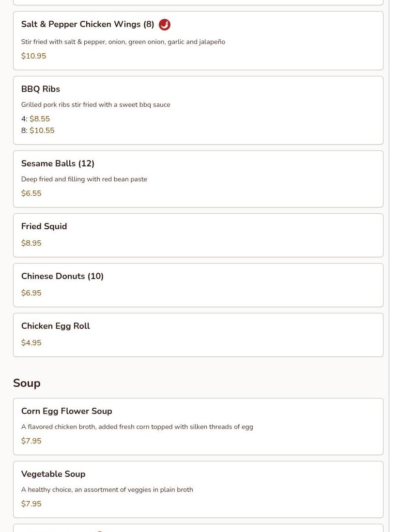
Task: Select the BBQ Ribs menu item
Action: coord(41,89)
